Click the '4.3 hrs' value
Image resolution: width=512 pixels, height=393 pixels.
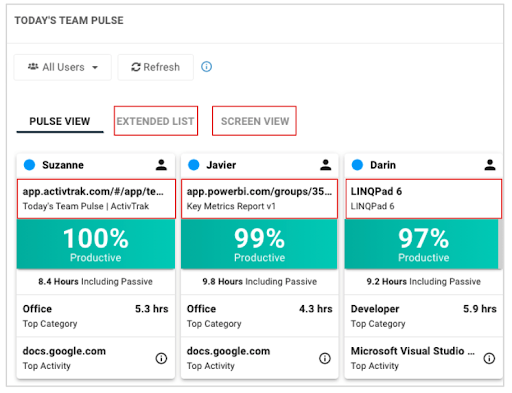click(316, 309)
